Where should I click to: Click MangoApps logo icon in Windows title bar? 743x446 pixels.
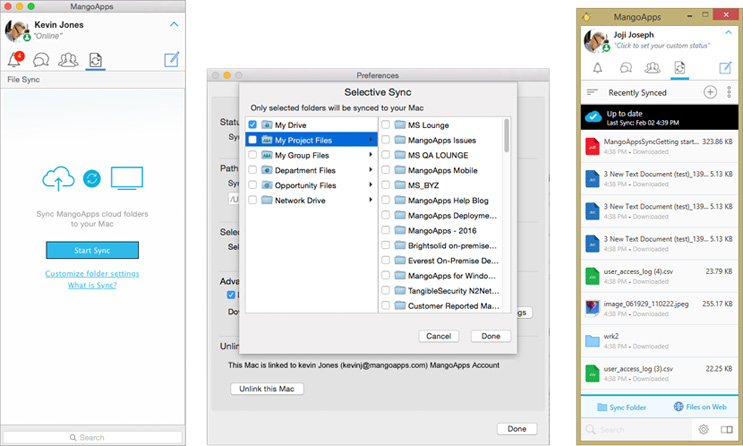[586, 17]
